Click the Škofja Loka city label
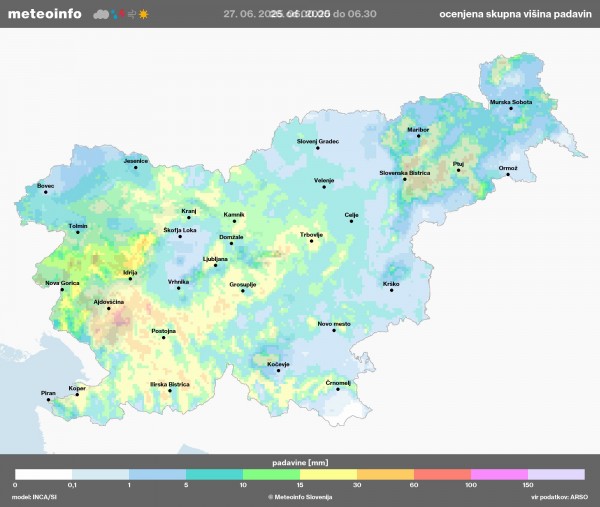 (180, 230)
